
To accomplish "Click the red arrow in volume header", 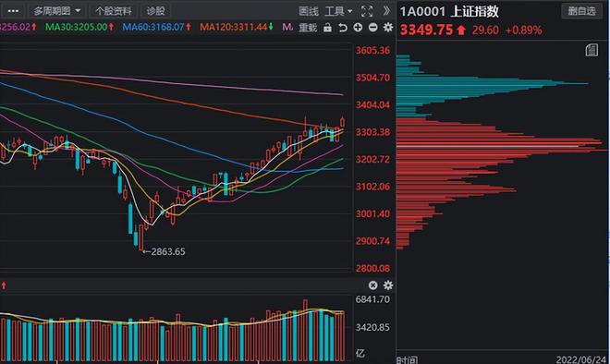I will (x=4, y=285).
